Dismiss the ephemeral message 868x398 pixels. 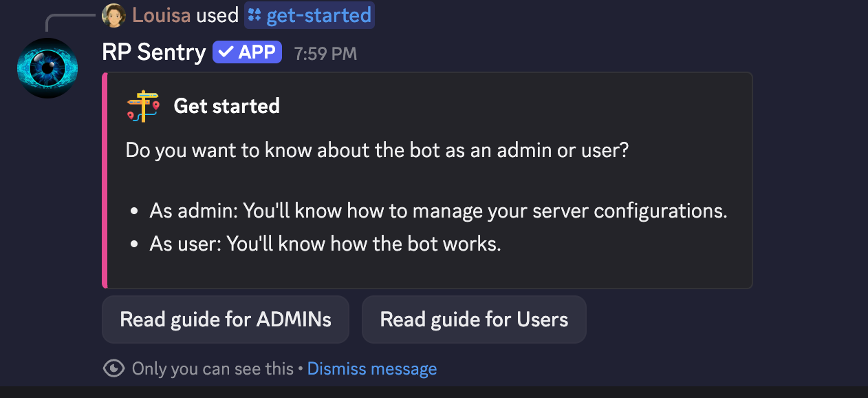(x=372, y=368)
